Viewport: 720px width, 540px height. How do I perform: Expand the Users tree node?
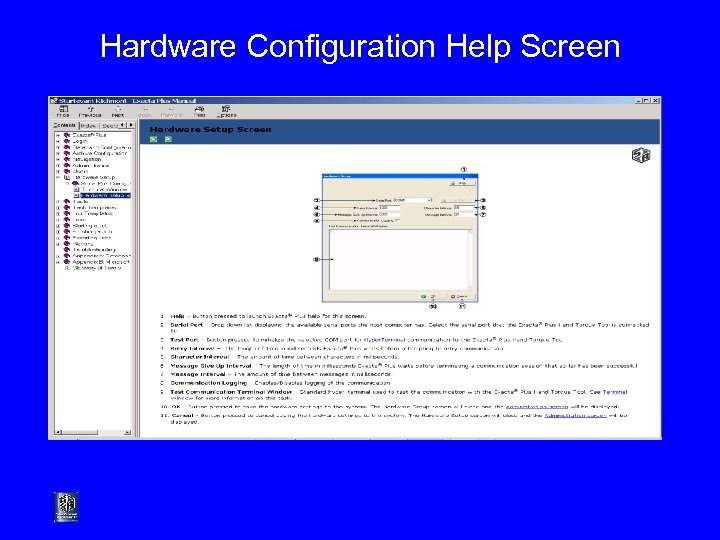point(58,171)
